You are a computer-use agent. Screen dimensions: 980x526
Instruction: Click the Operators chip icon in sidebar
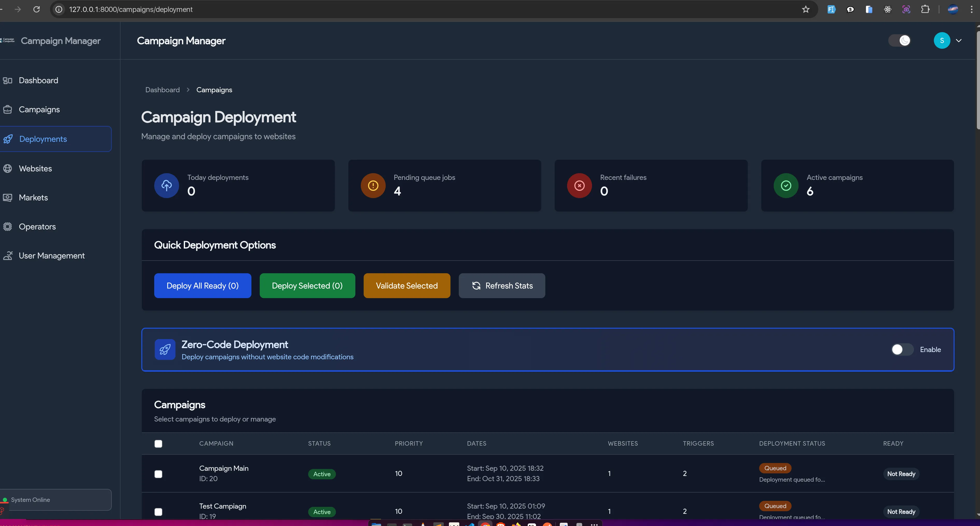click(x=8, y=227)
